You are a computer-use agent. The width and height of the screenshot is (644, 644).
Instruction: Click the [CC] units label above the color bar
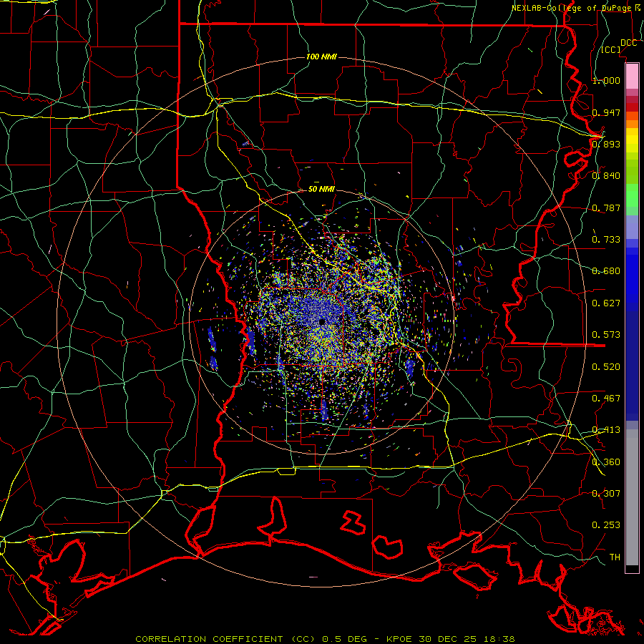tap(611, 49)
